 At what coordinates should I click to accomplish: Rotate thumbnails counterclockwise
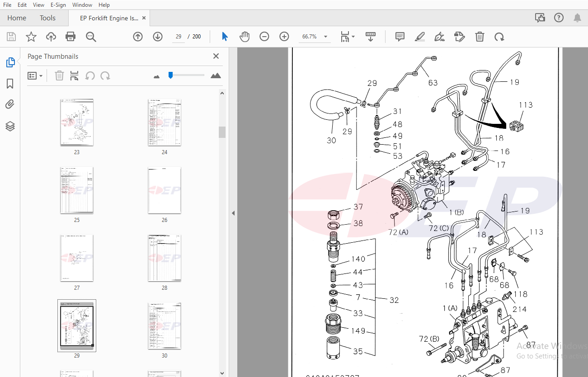click(x=90, y=75)
